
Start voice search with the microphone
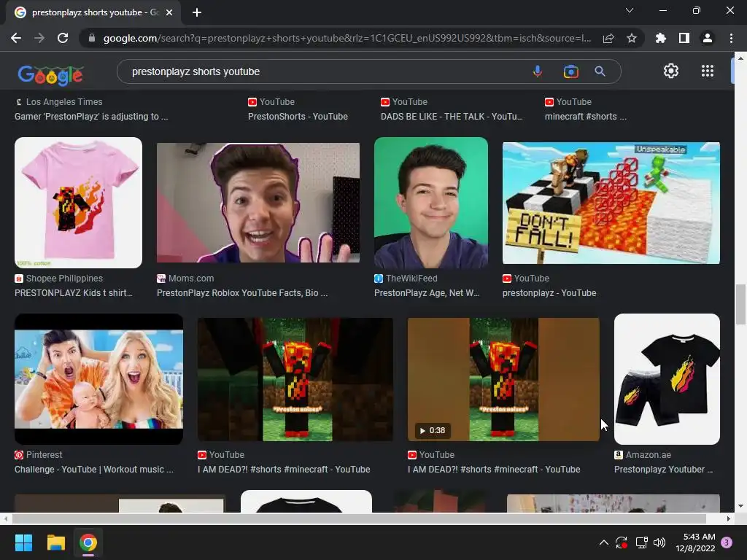tap(538, 71)
